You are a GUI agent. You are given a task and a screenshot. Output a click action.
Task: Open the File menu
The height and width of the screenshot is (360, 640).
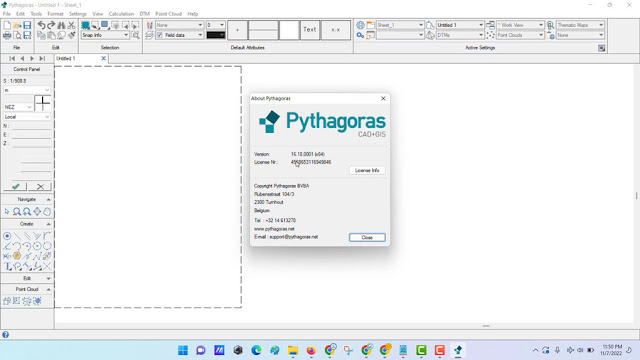point(7,14)
